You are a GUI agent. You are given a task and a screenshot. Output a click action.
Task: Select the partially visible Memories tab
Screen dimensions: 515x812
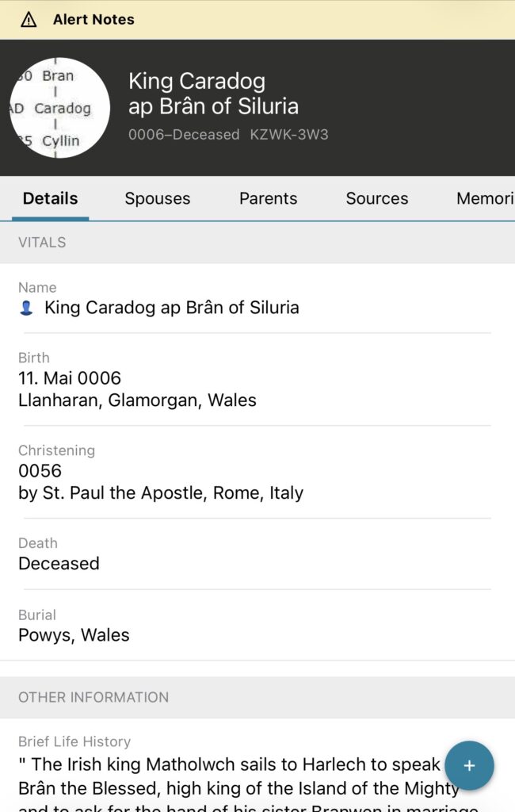point(485,198)
